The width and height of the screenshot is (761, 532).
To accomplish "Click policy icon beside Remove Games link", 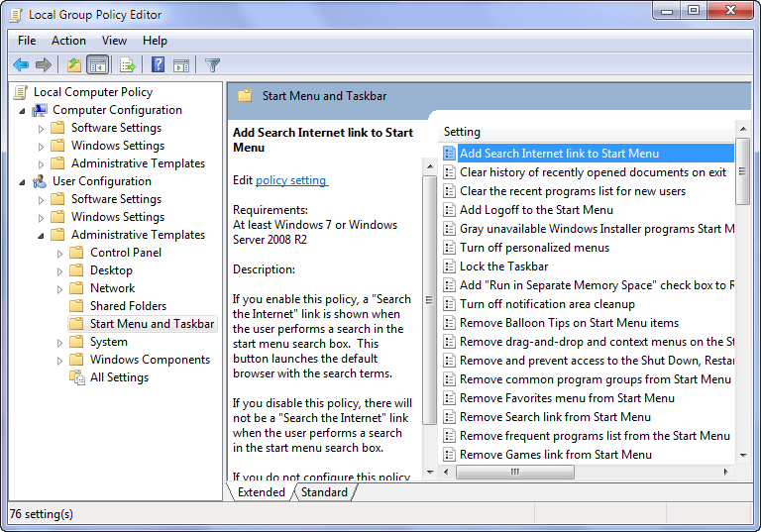I will coord(450,455).
